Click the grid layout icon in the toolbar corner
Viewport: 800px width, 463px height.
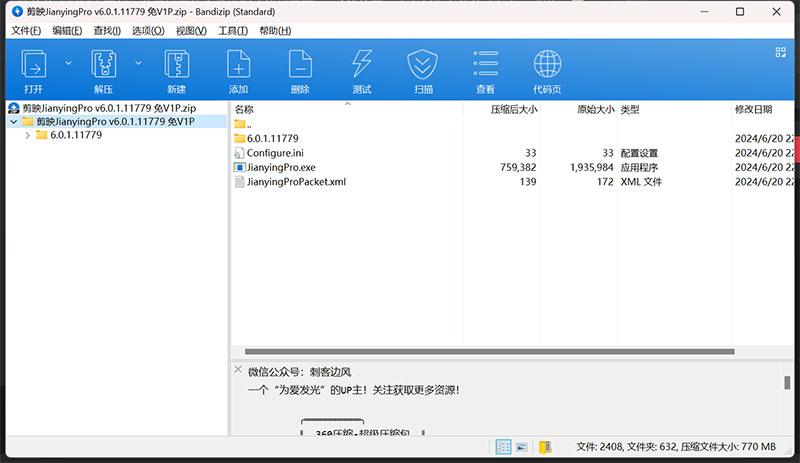point(781,52)
